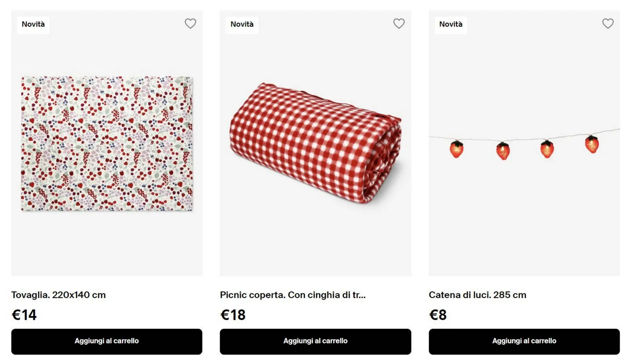
Task: Click the Novità badge on the light chain
Action: tap(451, 24)
